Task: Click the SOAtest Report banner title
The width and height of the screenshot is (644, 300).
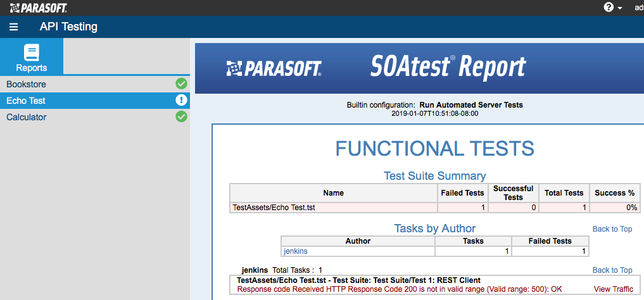Action: (448, 67)
